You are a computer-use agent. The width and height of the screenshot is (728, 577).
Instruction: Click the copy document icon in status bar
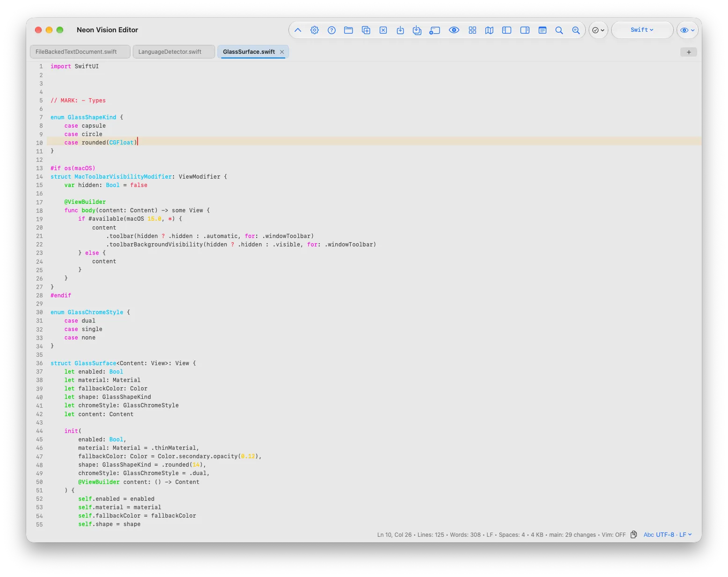(634, 534)
